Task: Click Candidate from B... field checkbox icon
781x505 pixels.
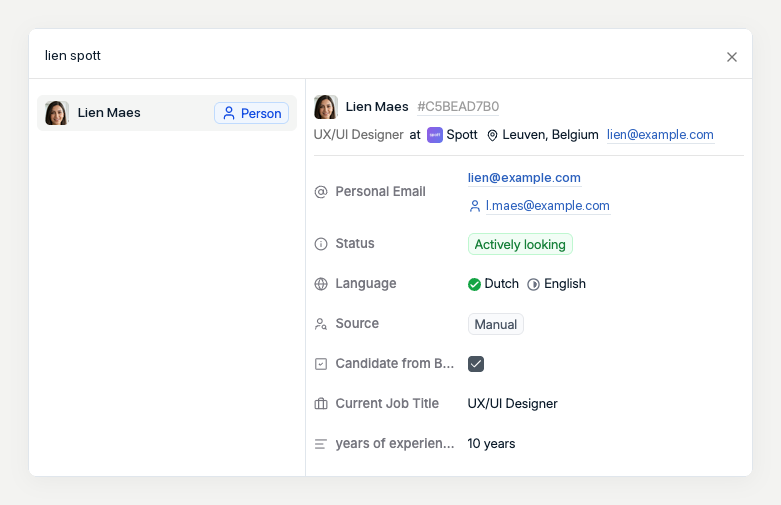Action: (x=321, y=364)
